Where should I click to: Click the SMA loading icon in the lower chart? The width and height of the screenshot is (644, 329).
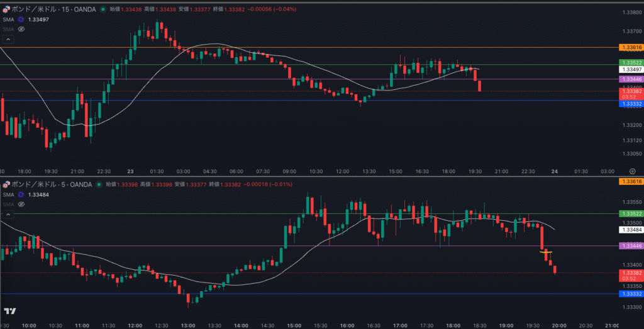tap(21, 194)
